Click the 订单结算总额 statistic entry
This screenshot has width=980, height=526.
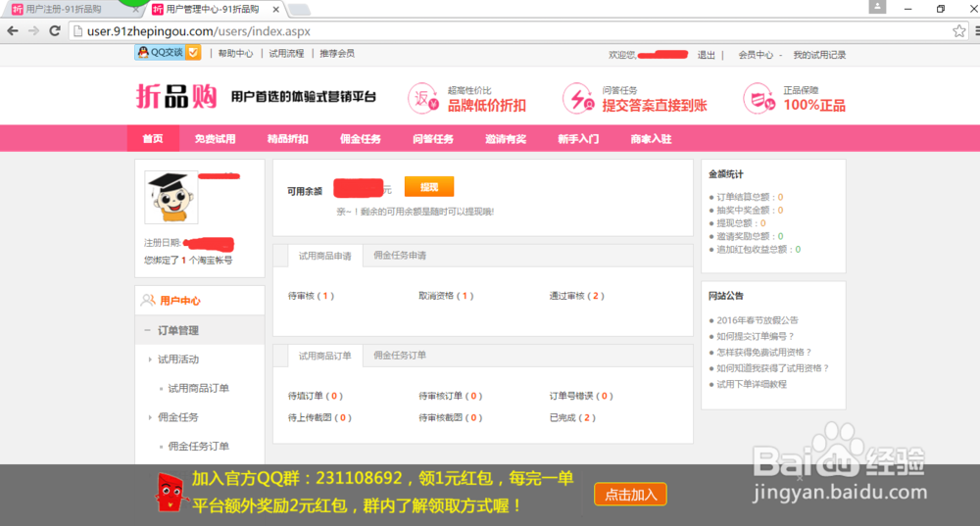click(746, 198)
